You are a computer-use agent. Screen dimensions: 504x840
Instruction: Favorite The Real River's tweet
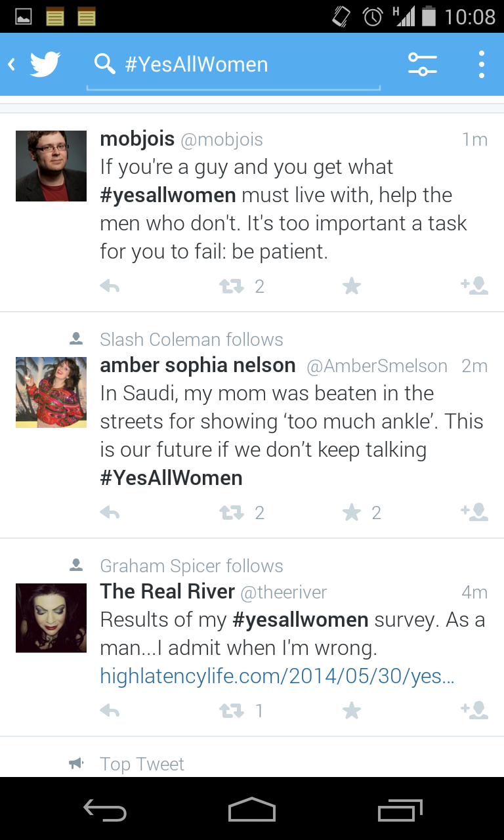(x=352, y=711)
